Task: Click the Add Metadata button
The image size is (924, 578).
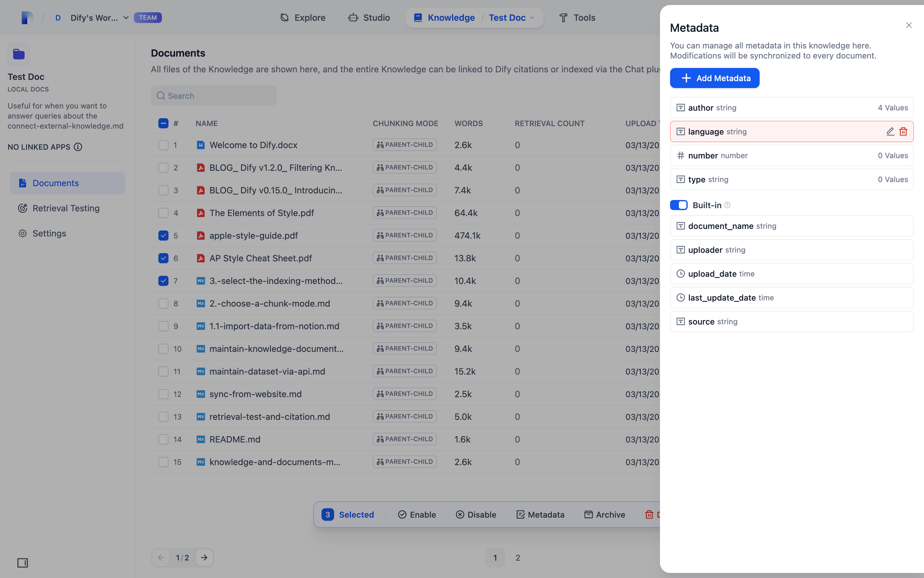Action: coord(714,78)
